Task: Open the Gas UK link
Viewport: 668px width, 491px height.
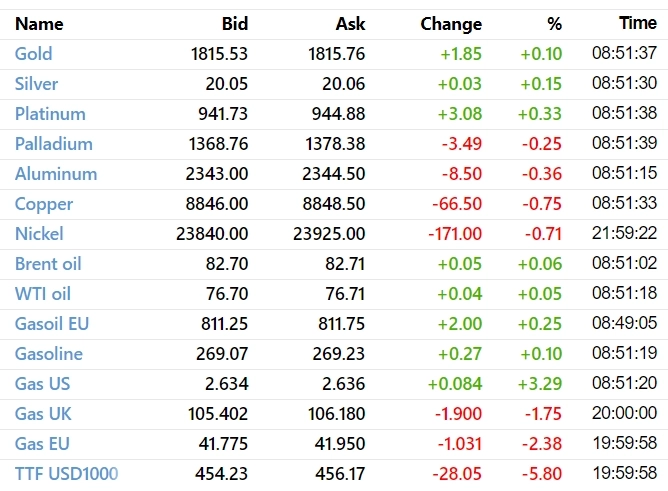Action: pos(43,414)
